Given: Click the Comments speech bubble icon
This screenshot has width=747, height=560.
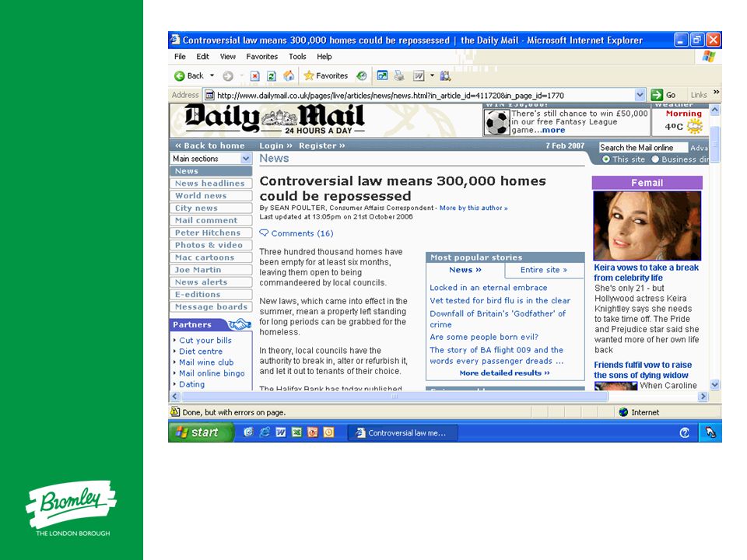Looking at the screenshot, I should pos(264,233).
